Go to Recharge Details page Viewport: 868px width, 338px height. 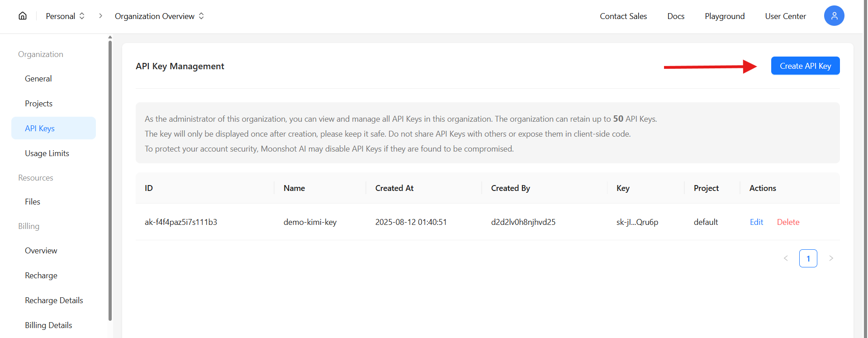pos(54,300)
